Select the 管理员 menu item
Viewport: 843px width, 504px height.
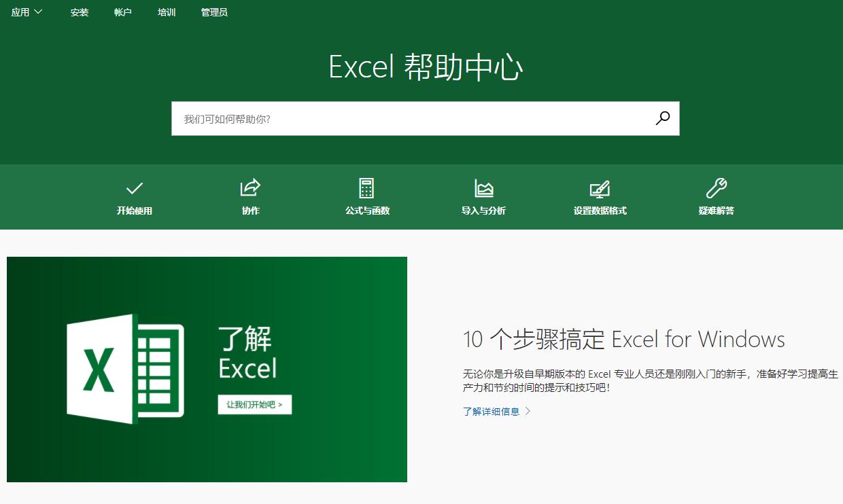pyautogui.click(x=213, y=12)
